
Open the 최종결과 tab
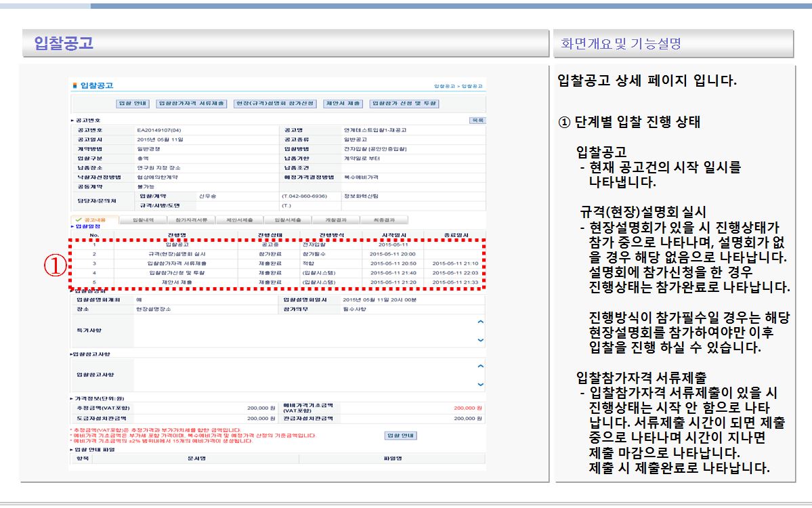(x=384, y=220)
